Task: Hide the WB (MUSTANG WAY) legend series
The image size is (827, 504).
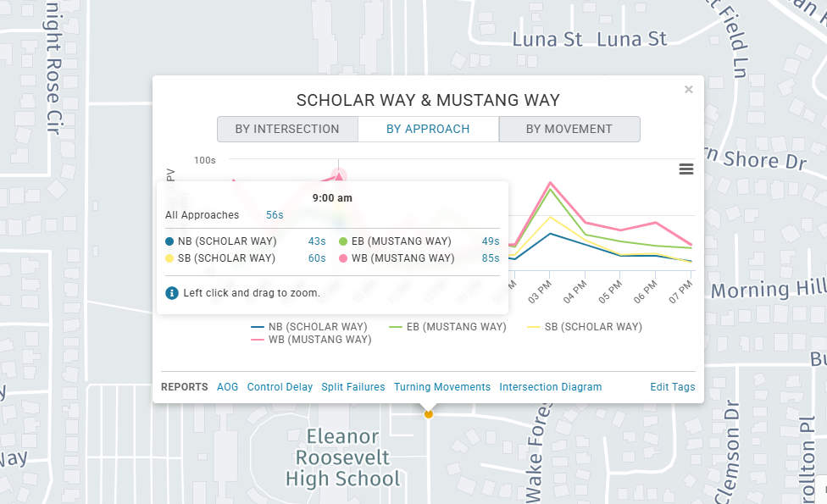Action: (x=311, y=340)
